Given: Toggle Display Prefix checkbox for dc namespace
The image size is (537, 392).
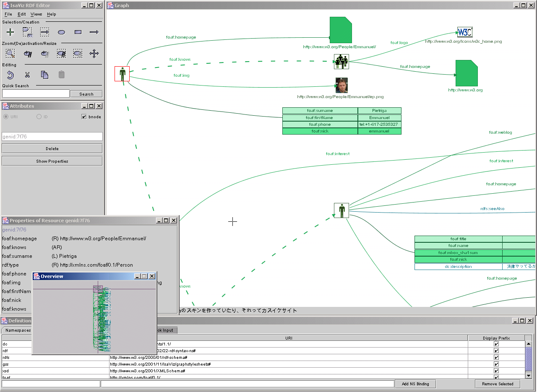Looking at the screenshot, I should pyautogui.click(x=496, y=344).
